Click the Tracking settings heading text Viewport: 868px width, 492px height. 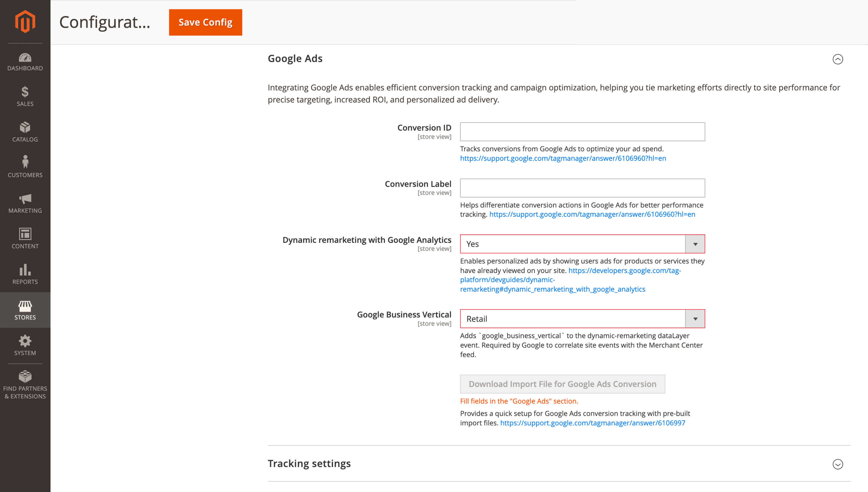(x=309, y=463)
